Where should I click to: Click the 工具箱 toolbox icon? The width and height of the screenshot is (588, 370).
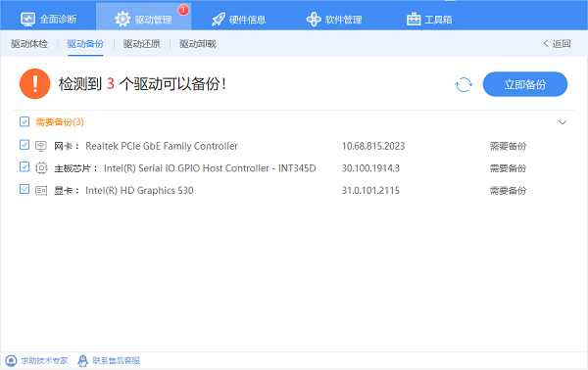coord(414,20)
